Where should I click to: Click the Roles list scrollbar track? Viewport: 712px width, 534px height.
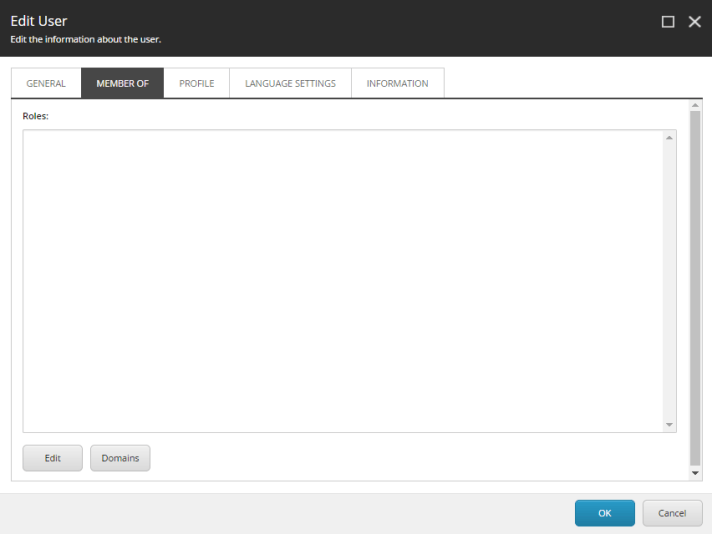pos(670,280)
